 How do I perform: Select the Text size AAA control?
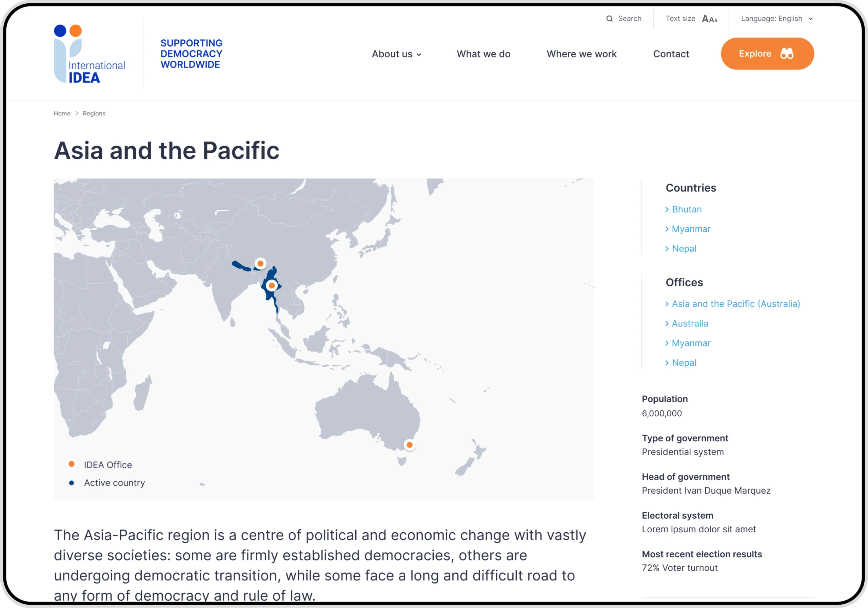tap(709, 18)
